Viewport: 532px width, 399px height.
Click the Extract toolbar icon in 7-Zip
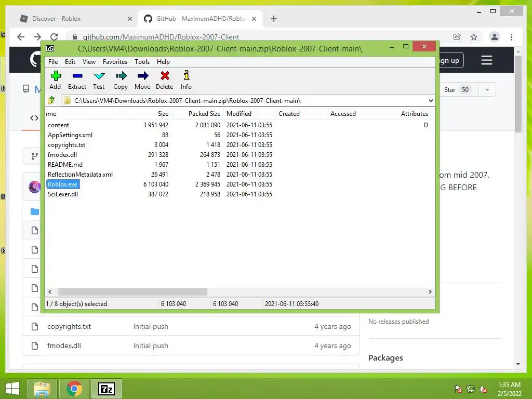tap(77, 80)
